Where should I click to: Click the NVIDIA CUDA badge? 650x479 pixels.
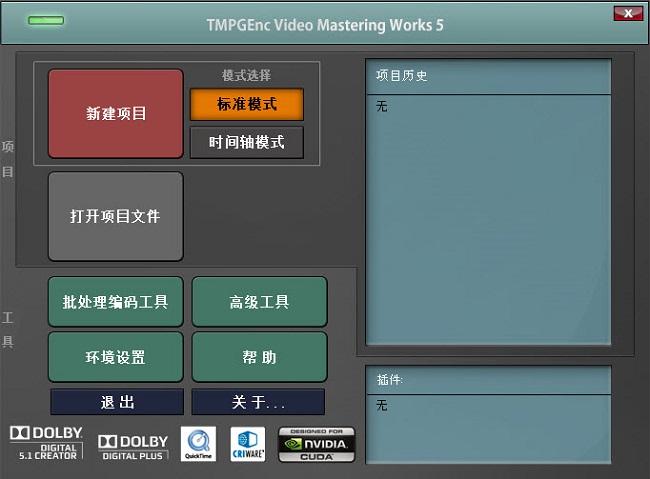coord(316,444)
